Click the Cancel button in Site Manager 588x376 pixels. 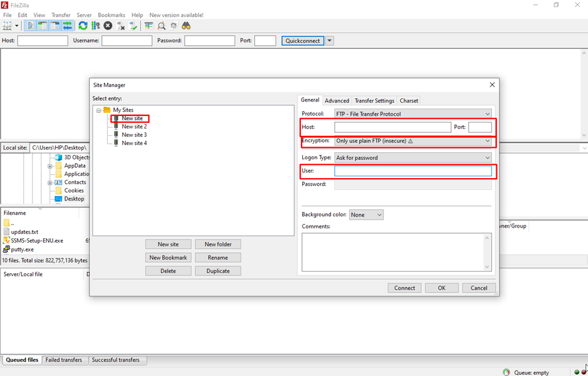point(479,288)
